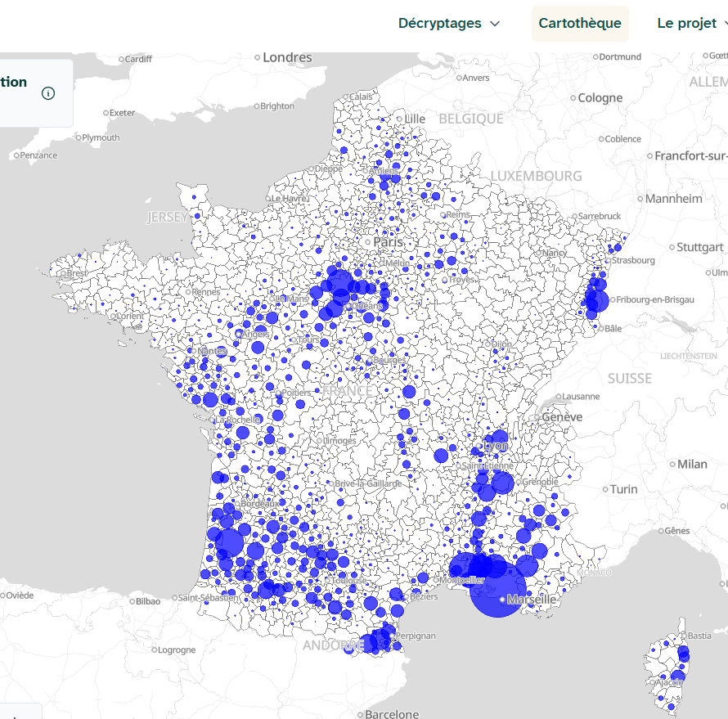
Task: Expand the Décryptages dropdown menu
Action: coord(448,23)
